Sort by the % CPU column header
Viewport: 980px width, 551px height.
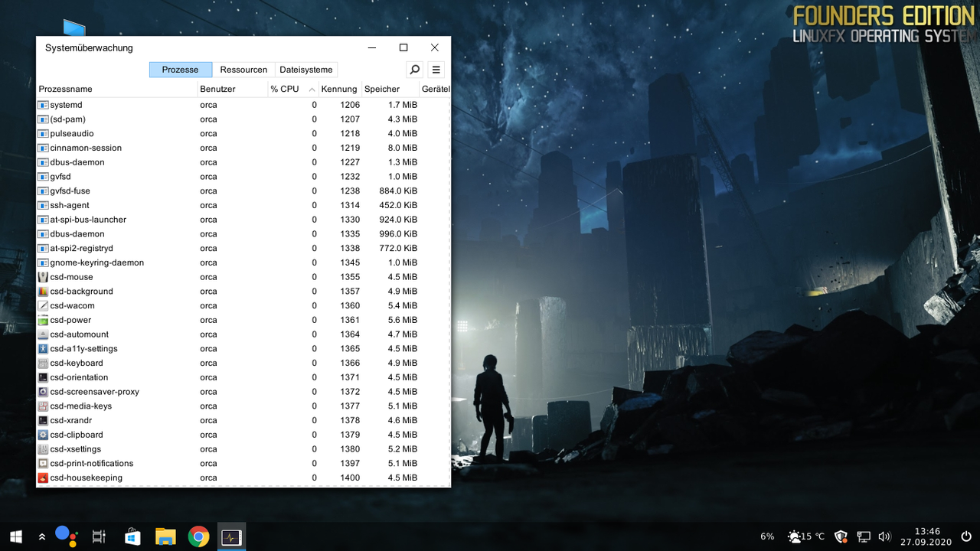point(292,89)
